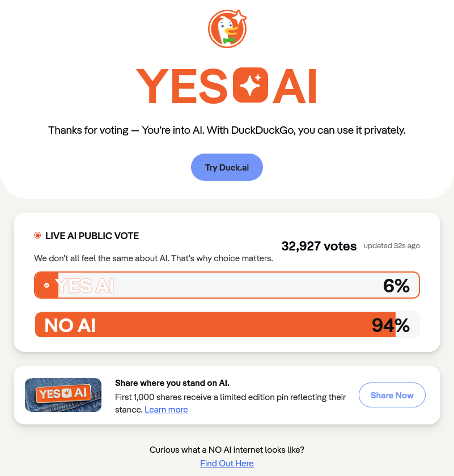Click the Find Out Here link
The width and height of the screenshot is (454, 476).
[227, 463]
